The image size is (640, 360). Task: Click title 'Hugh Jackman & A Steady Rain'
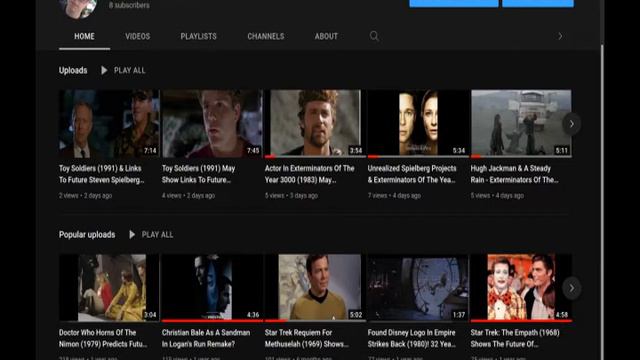tap(514, 174)
